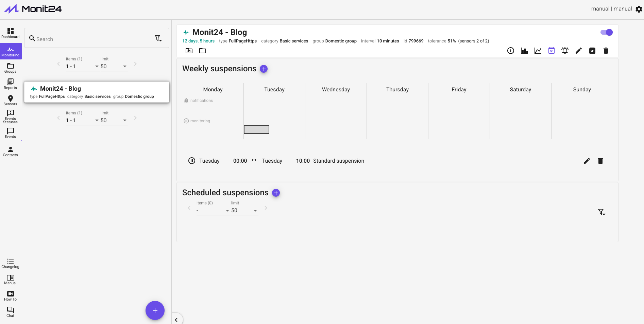Click the archive monitor icon

click(592, 51)
